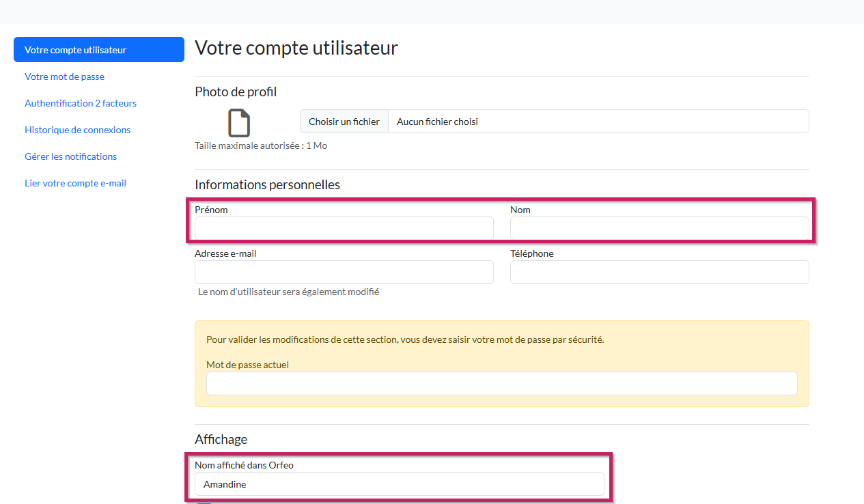Click the 'Photo de profil' section heading
864x504 pixels.
pyautogui.click(x=236, y=92)
